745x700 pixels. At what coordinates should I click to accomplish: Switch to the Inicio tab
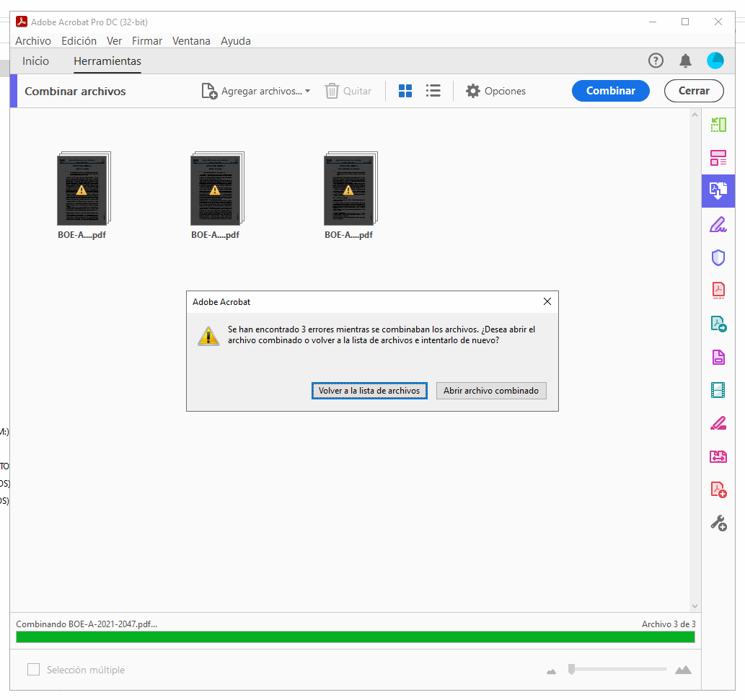pyautogui.click(x=35, y=61)
